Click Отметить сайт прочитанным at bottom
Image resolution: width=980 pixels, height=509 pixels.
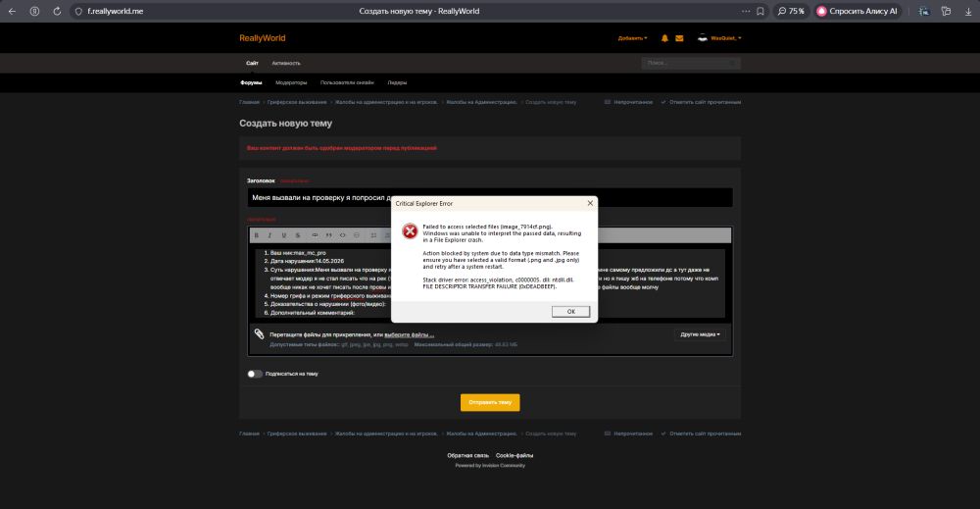tap(702, 433)
